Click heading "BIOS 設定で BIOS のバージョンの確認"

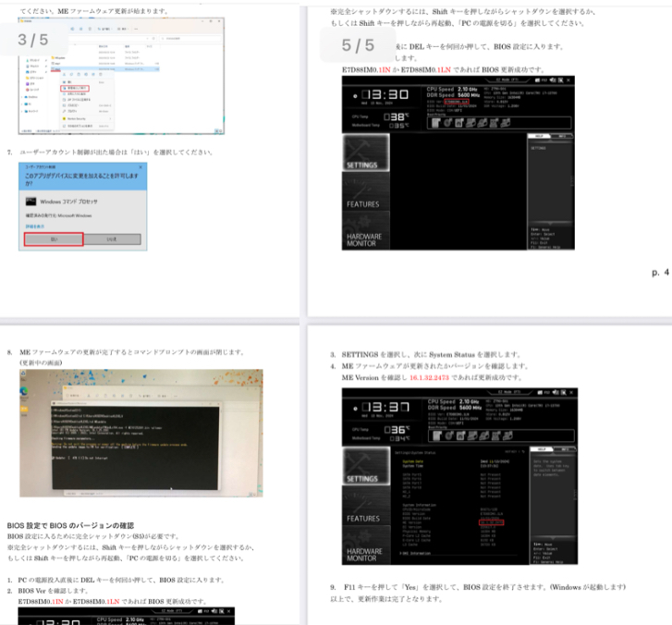71,525
